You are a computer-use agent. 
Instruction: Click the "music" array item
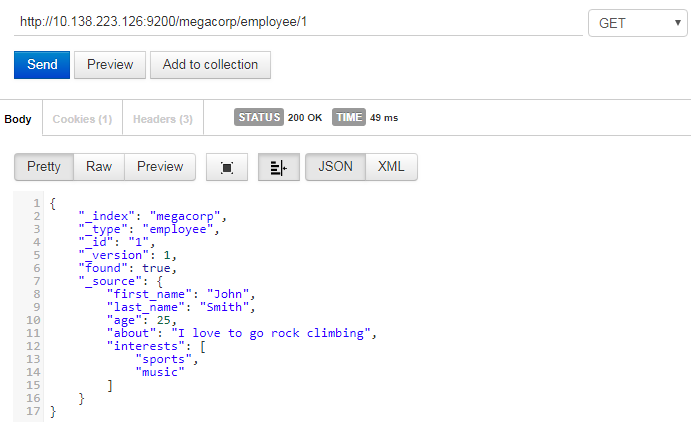click(160, 372)
